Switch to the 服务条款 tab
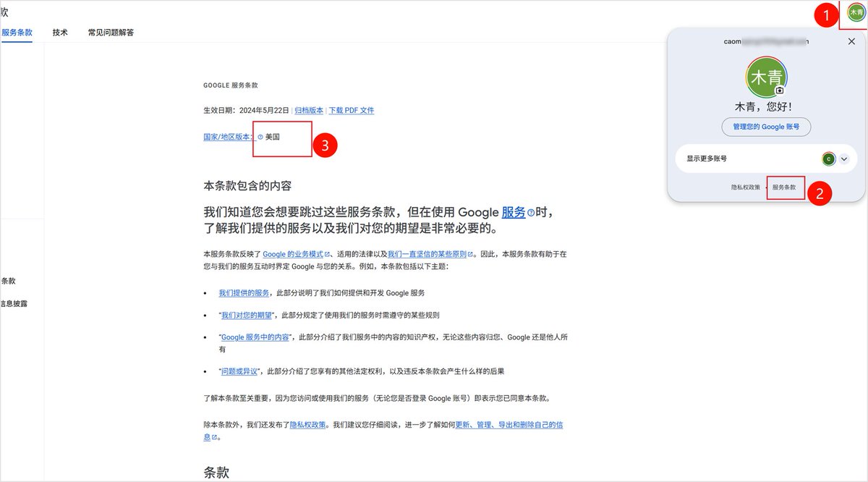This screenshot has width=868, height=482. tap(17, 33)
